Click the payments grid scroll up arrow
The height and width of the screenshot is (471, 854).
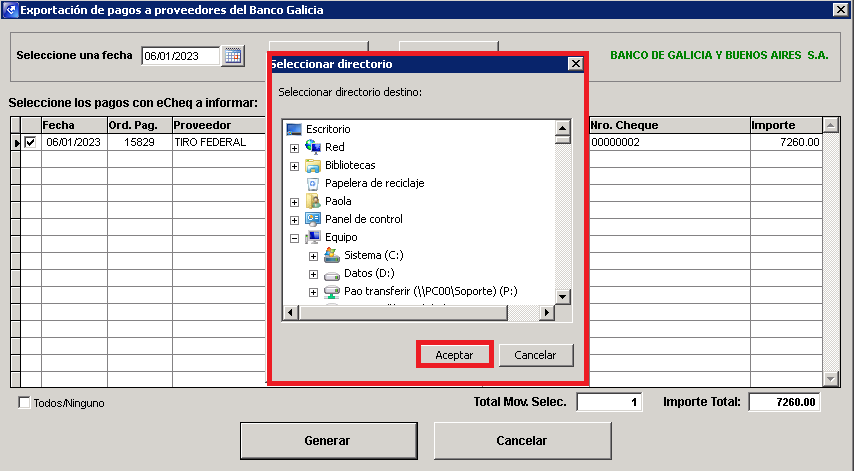coord(830,125)
